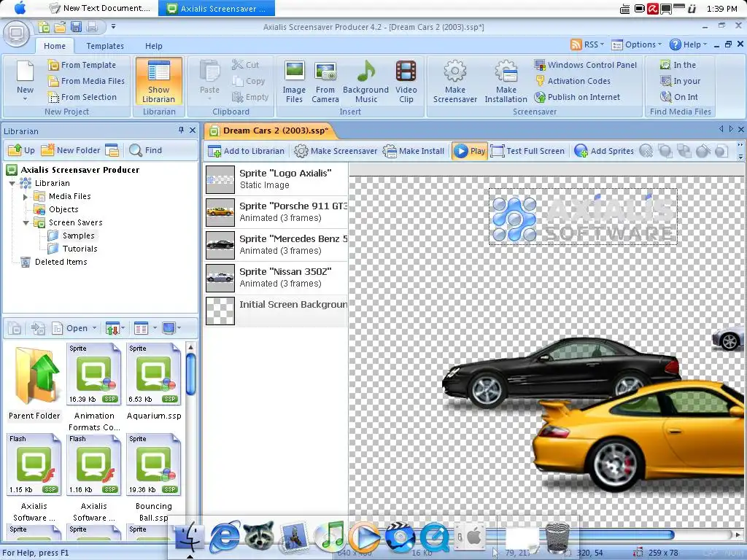Create project From Selection

tap(82, 97)
